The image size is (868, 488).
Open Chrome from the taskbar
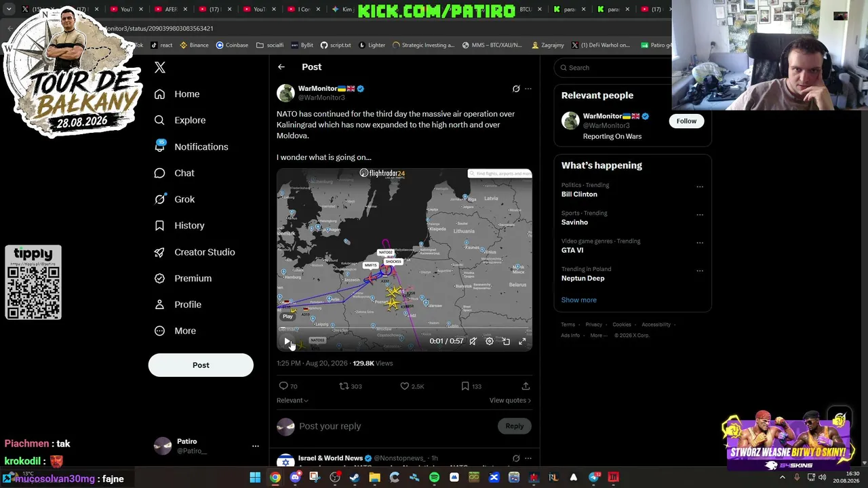275,478
